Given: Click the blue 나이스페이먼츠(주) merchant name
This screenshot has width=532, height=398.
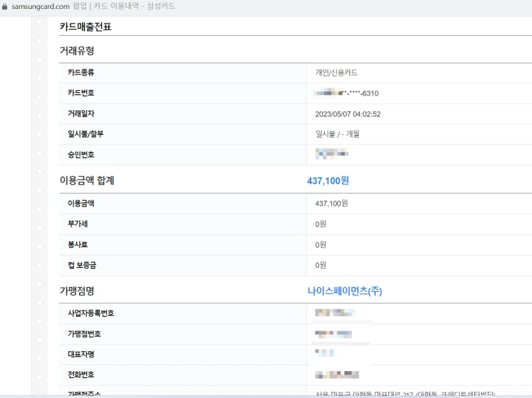Looking at the screenshot, I should click(345, 291).
